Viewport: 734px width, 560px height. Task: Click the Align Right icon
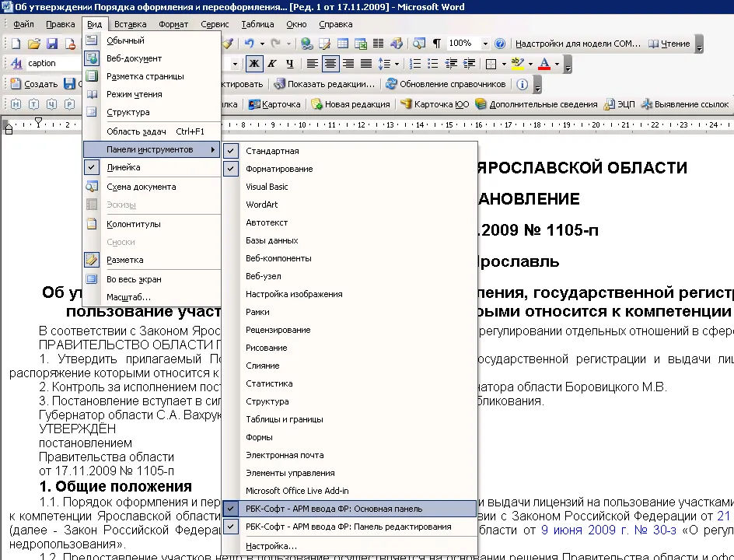tap(348, 63)
